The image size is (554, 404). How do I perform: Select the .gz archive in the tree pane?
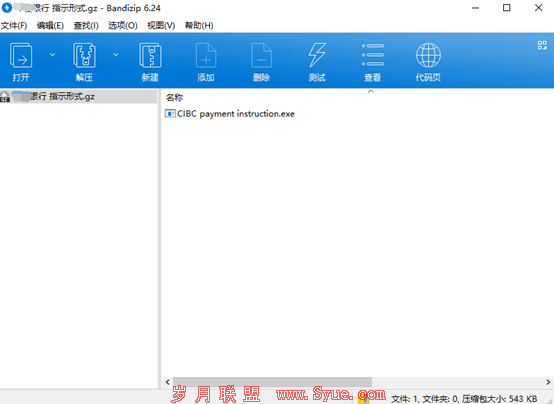pos(78,96)
